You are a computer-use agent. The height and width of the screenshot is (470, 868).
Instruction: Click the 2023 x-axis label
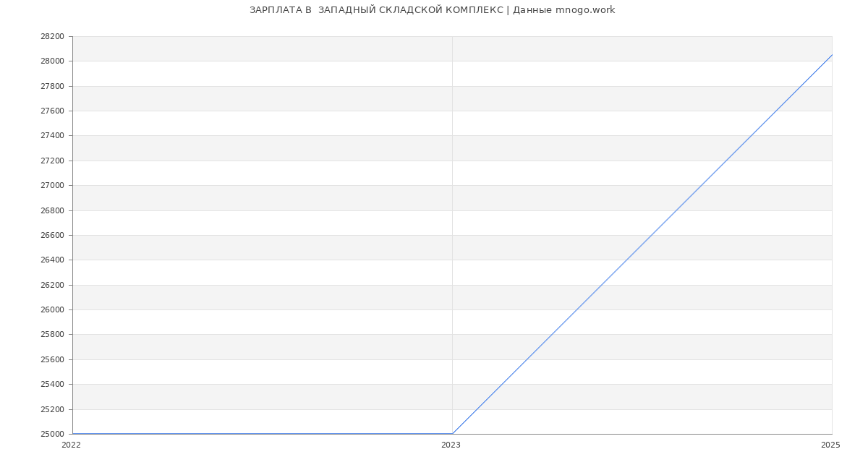[451, 445]
